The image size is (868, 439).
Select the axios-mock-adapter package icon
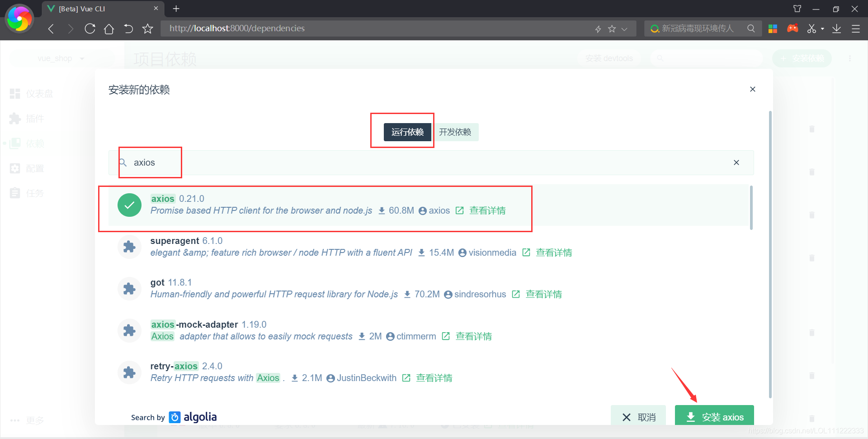pyautogui.click(x=129, y=330)
